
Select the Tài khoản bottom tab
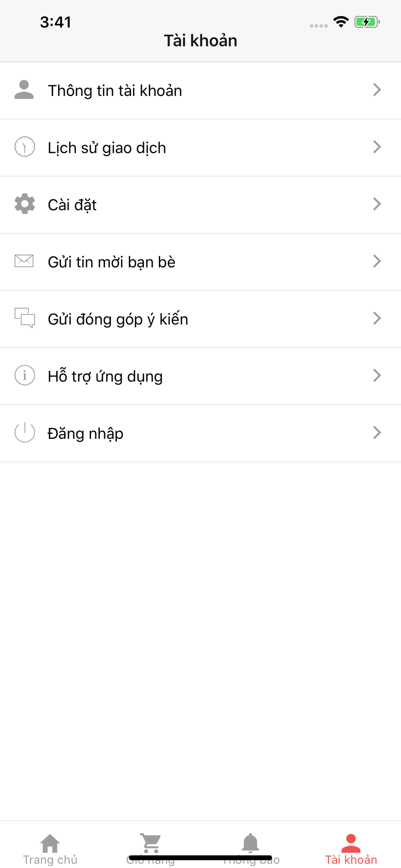[351, 849]
